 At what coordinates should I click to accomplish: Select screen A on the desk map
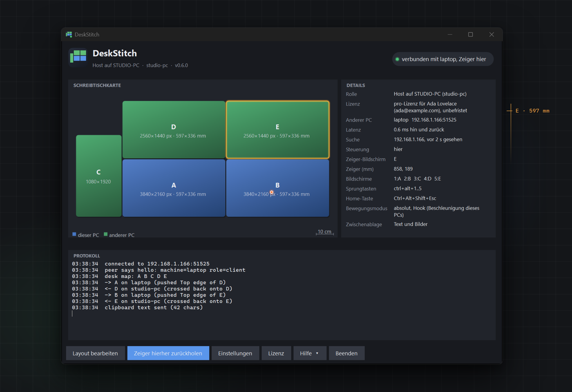[x=174, y=188]
